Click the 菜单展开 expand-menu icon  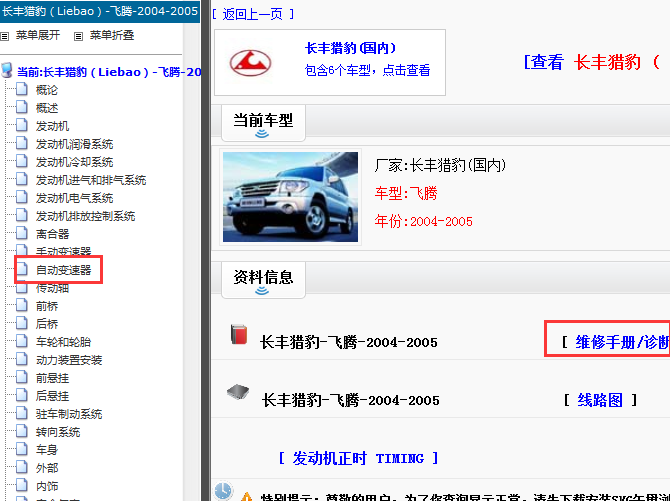[x=5, y=36]
